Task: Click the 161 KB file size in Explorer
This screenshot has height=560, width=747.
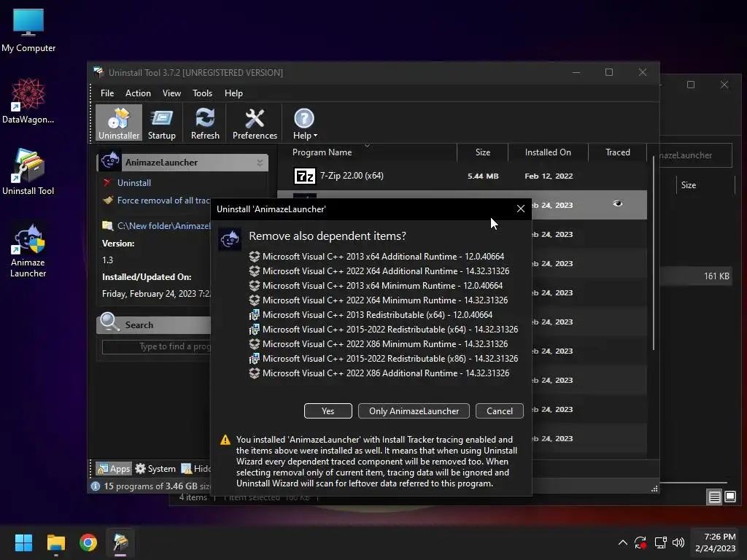Action: (716, 276)
